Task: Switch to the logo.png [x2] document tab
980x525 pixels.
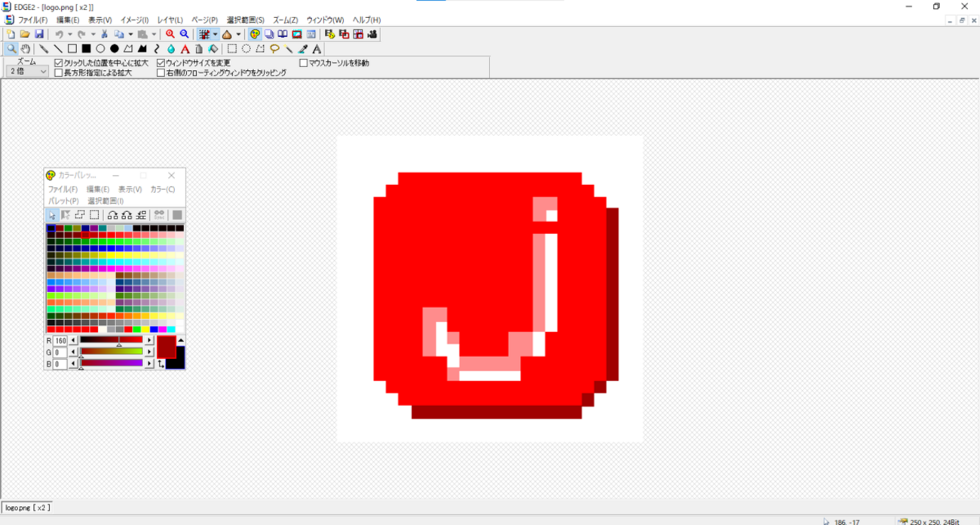Action: pyautogui.click(x=27, y=508)
